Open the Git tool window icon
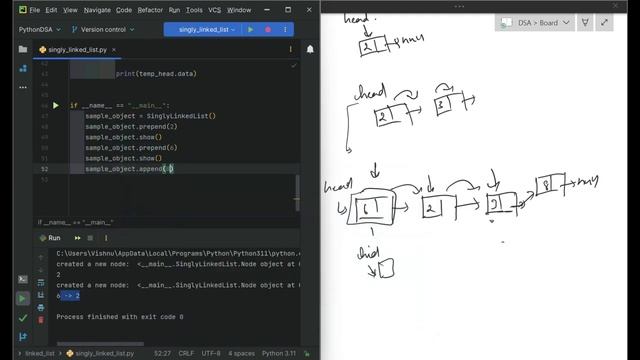Viewport: 640px width, 360px height. point(23,337)
